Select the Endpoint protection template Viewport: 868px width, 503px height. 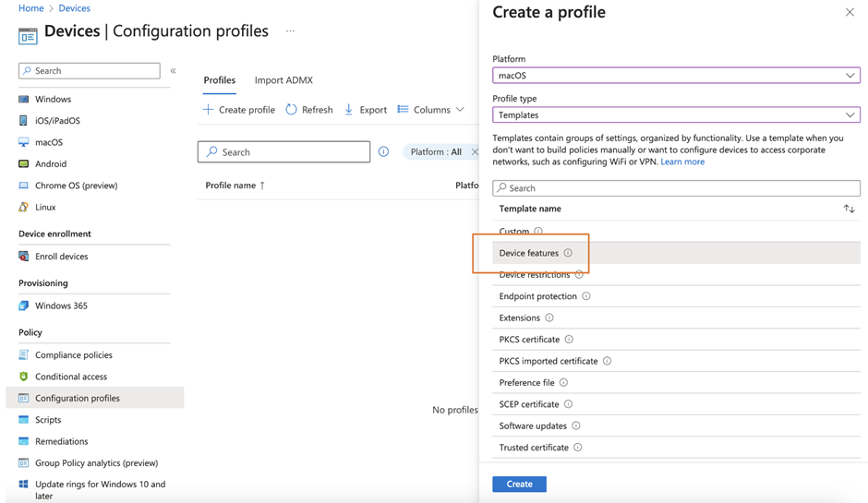click(x=676, y=296)
